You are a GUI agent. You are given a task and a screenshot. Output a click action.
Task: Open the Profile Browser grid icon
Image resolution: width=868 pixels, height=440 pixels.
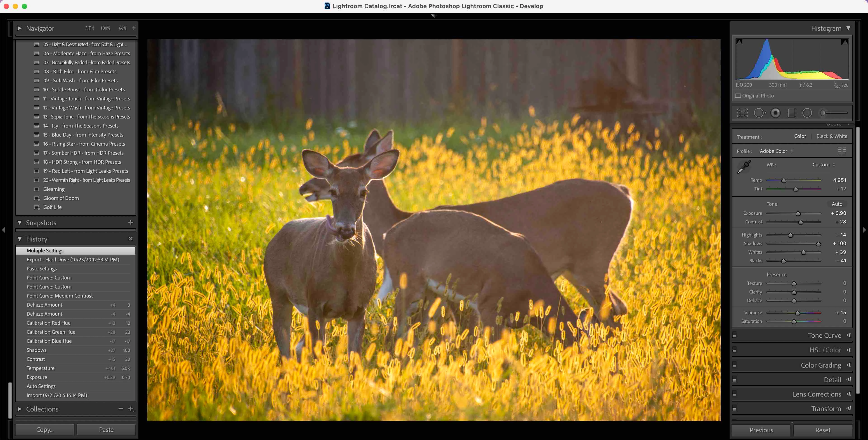point(842,151)
